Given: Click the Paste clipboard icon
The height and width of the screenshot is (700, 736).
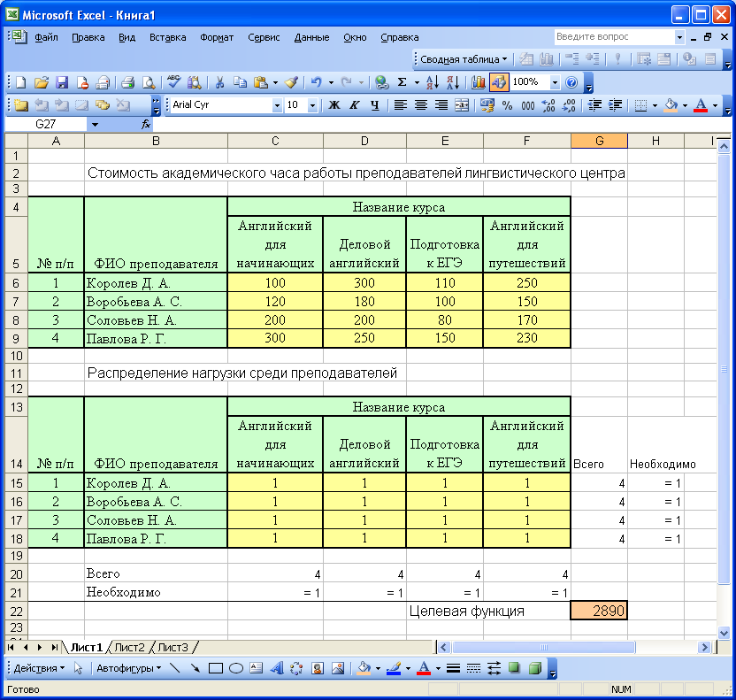Looking at the screenshot, I should tap(260, 82).
